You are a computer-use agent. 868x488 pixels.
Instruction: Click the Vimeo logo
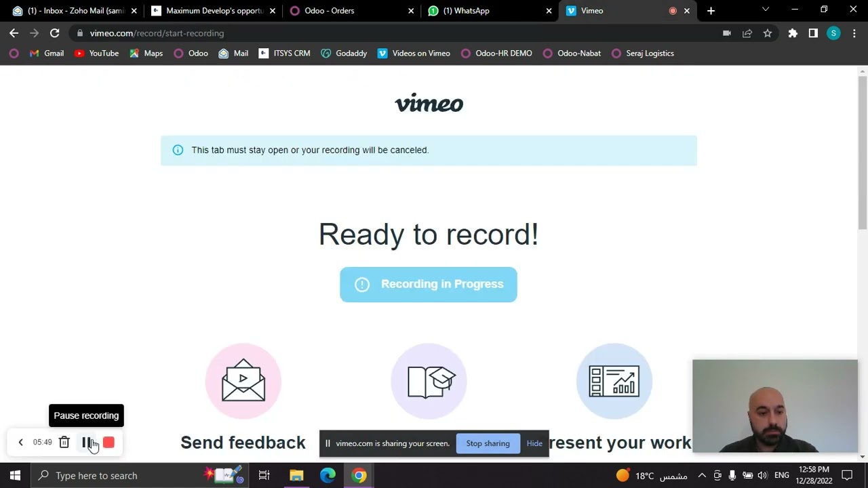click(x=429, y=103)
